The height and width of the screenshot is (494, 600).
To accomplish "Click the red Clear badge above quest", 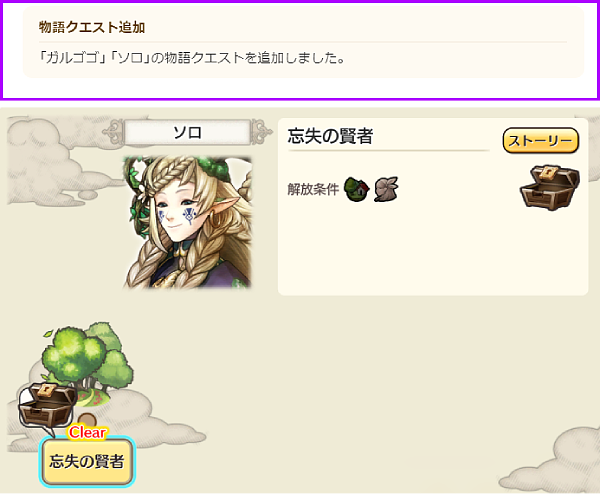I will [87, 432].
